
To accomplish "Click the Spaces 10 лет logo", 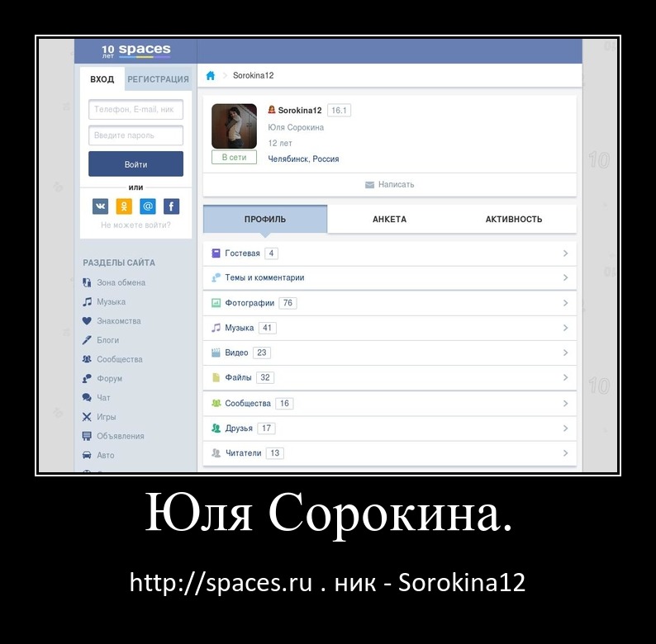I will point(136,50).
